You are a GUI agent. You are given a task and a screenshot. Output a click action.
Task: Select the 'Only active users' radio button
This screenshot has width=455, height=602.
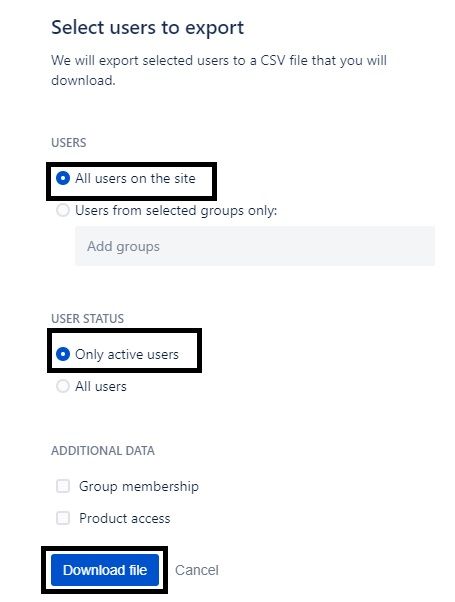coord(63,354)
